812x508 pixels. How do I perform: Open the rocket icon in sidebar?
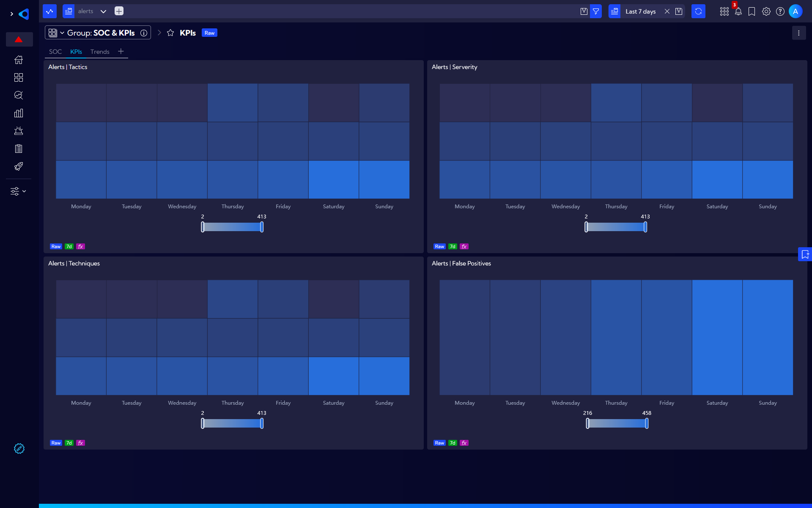coord(19,166)
